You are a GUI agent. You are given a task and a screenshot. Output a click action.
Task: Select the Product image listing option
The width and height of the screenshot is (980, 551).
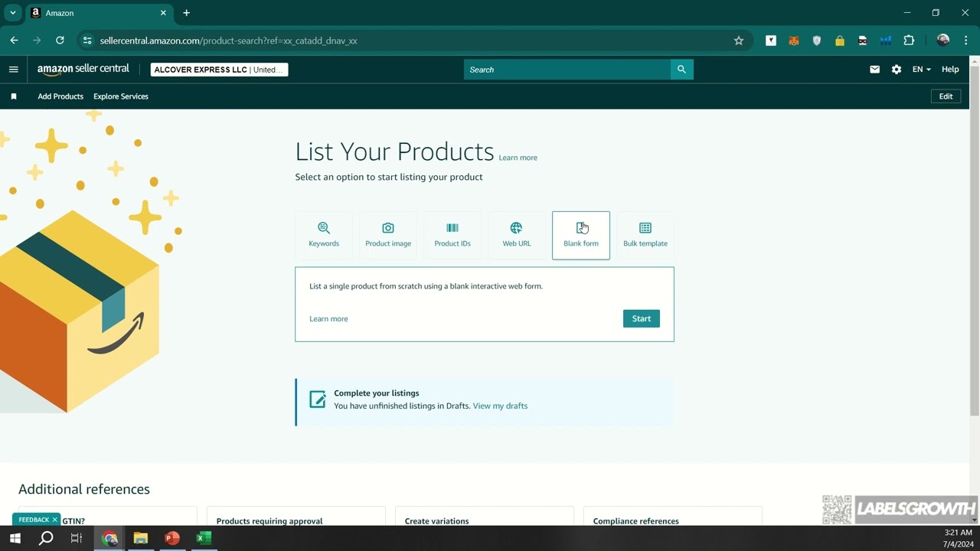pos(388,235)
